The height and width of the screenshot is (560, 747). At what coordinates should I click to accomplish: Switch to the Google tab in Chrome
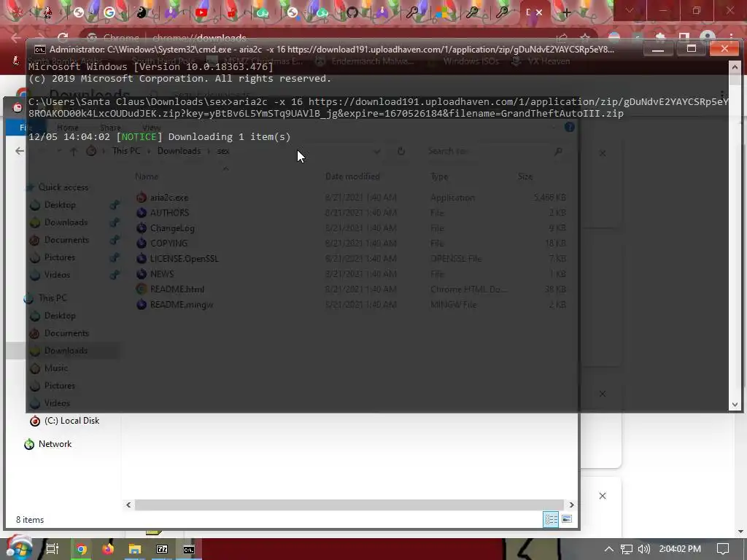pos(109,12)
